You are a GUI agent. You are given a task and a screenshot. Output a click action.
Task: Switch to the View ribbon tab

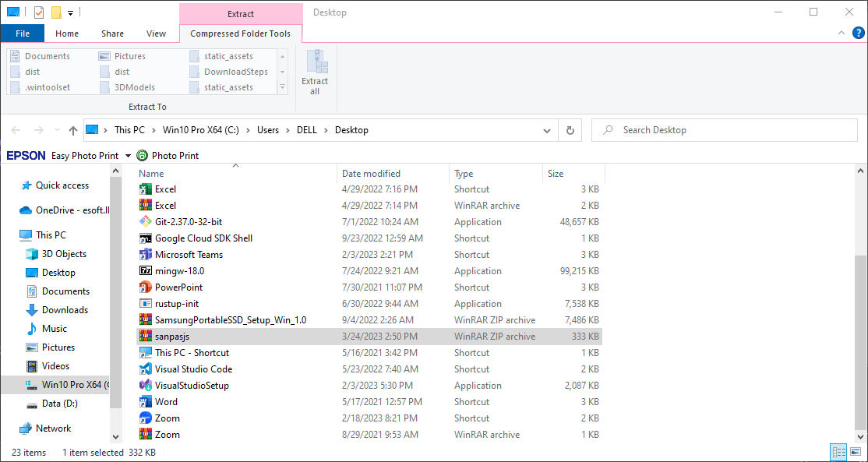[156, 34]
